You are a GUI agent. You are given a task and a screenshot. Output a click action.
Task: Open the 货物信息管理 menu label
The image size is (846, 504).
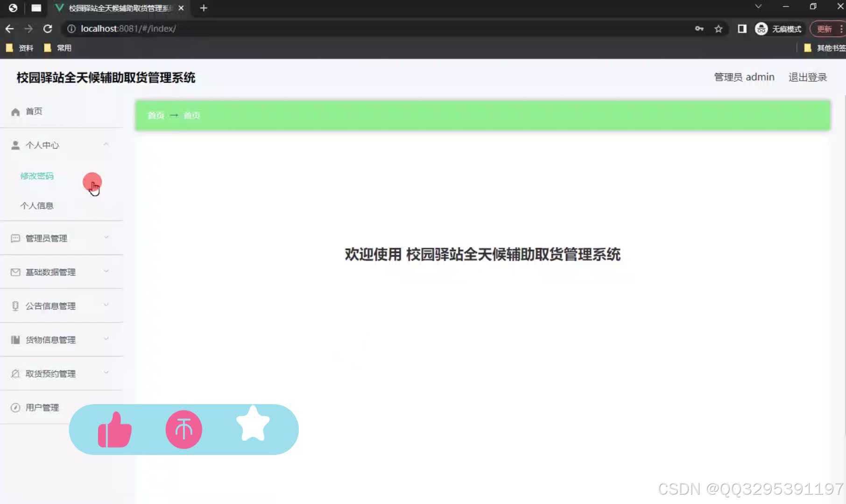50,340
